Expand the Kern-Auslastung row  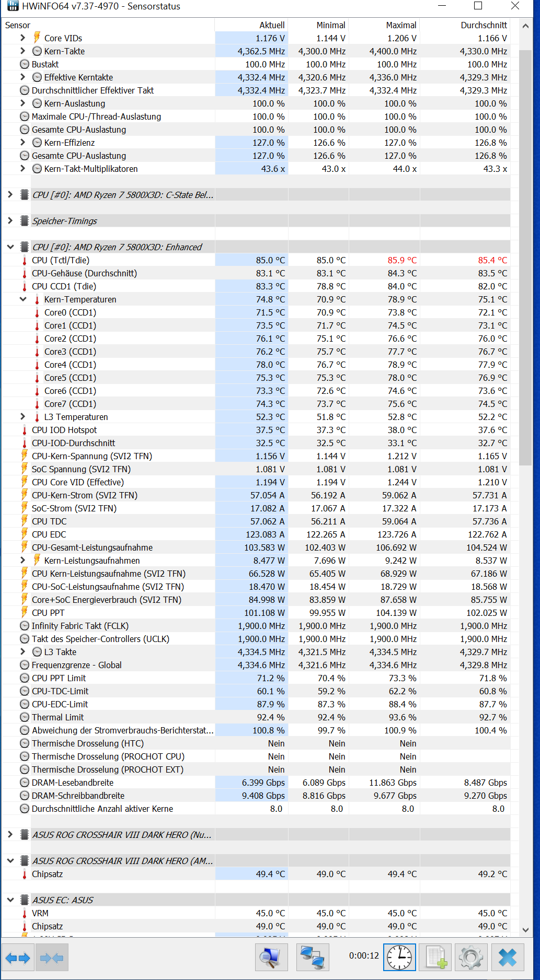click(x=22, y=103)
